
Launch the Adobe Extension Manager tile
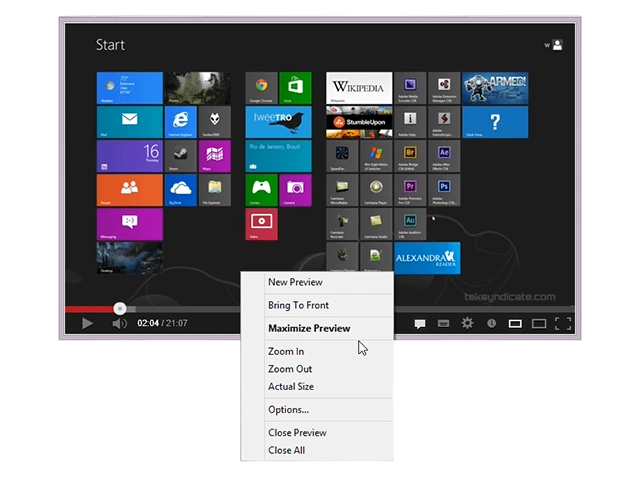(x=444, y=88)
